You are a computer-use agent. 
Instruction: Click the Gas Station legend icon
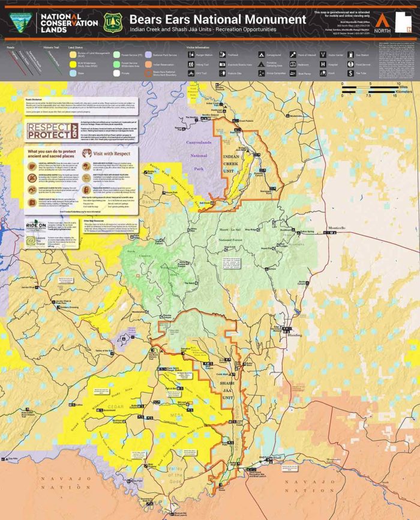point(349,54)
